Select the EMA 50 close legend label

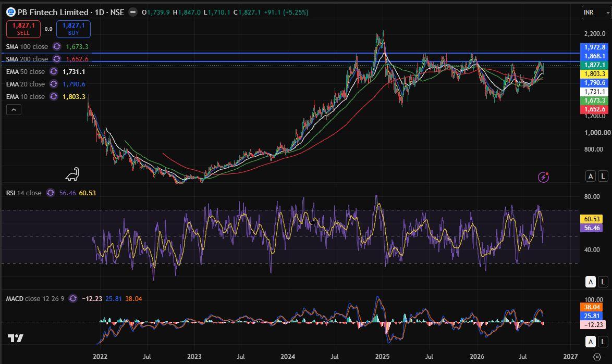[26, 72]
